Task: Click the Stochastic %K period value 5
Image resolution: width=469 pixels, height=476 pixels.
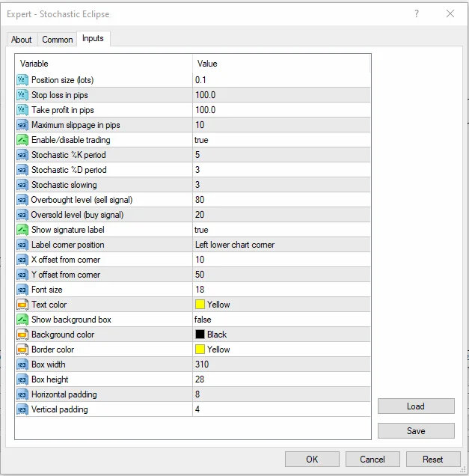Action: [x=281, y=155]
